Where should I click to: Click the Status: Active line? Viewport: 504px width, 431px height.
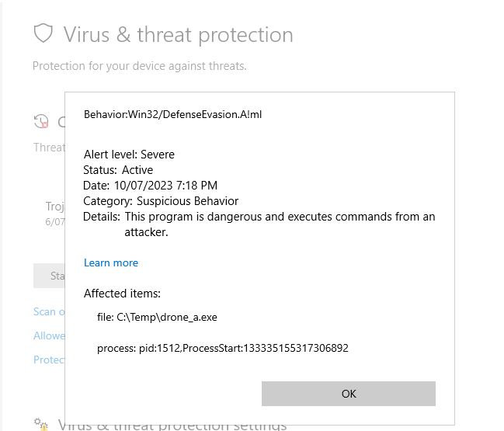pyautogui.click(x=118, y=170)
